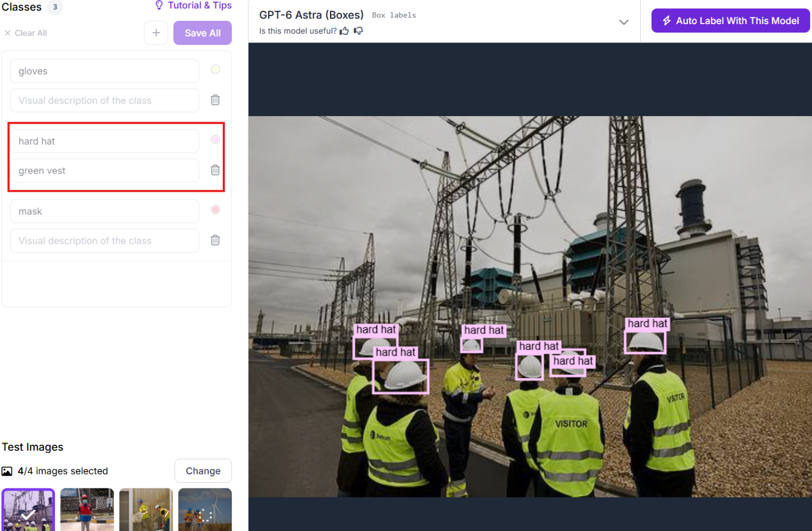Select the indoor workers test thumbnail

click(x=146, y=510)
